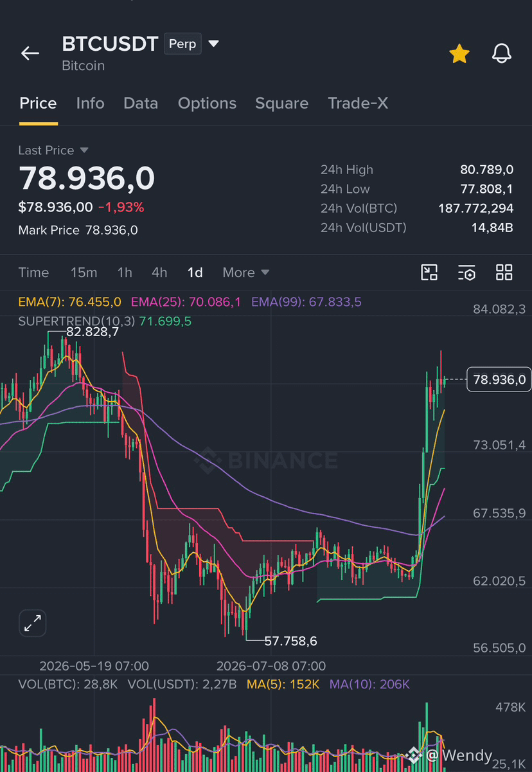The height and width of the screenshot is (772, 532).
Task: Tap the 24h Vol(BTC) value
Action: click(x=475, y=208)
